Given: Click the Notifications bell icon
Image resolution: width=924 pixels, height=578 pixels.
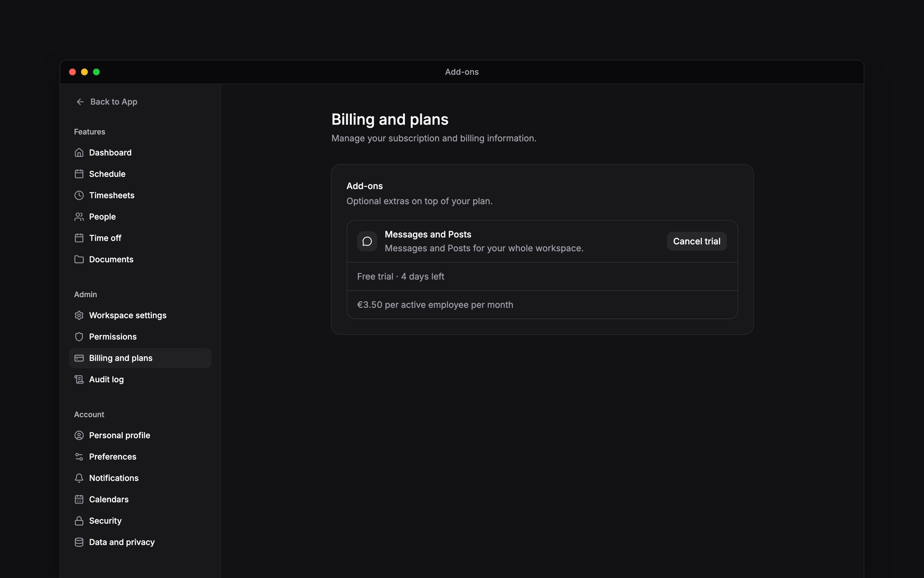Looking at the screenshot, I should pyautogui.click(x=79, y=478).
